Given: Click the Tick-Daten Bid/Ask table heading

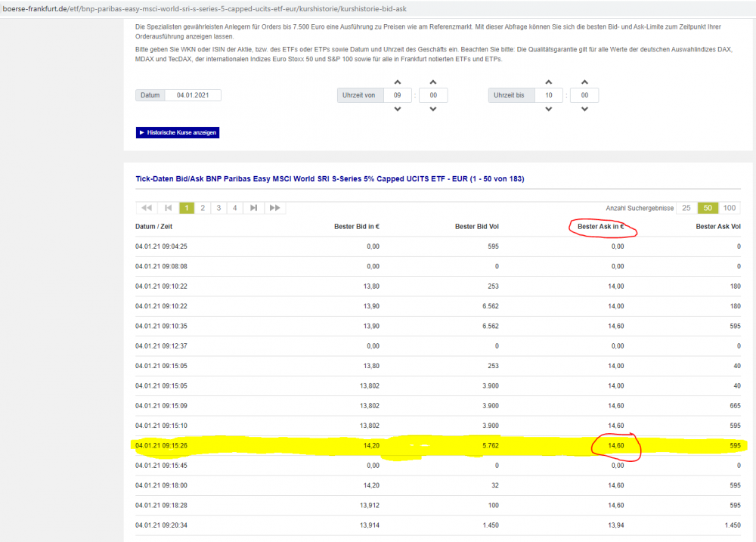Looking at the screenshot, I should (x=330, y=178).
